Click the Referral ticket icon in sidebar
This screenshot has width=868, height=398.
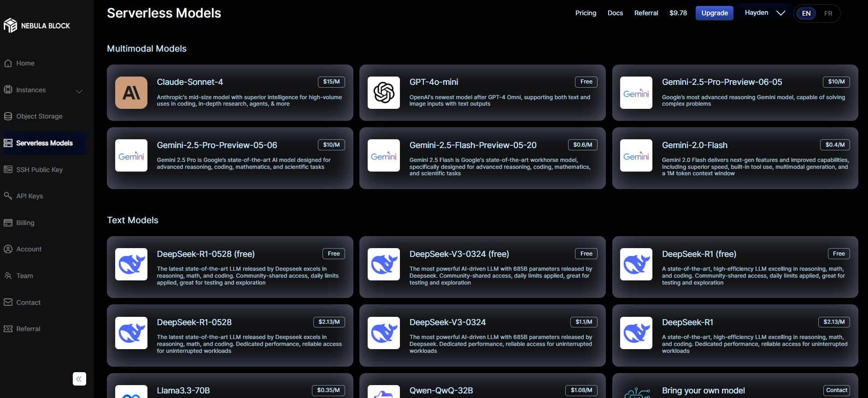(x=8, y=329)
